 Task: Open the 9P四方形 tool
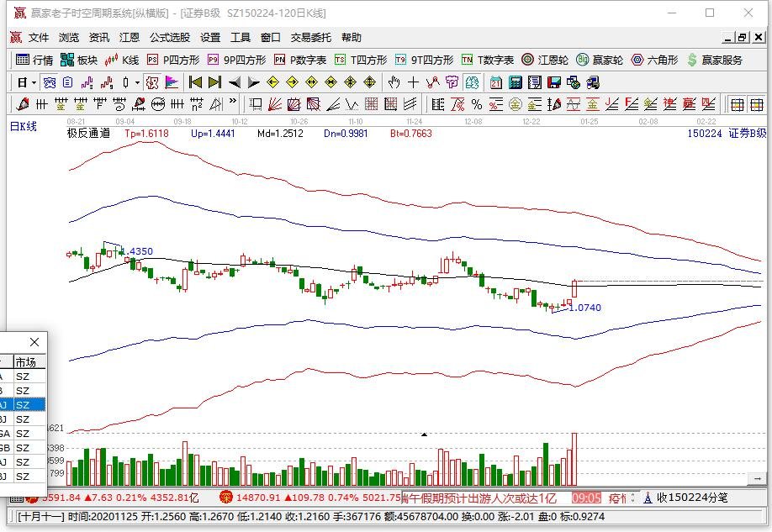[237, 60]
